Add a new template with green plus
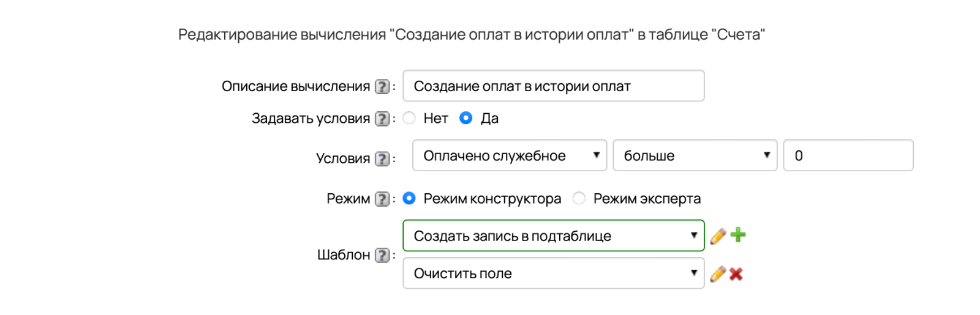980x315 pixels. click(738, 235)
